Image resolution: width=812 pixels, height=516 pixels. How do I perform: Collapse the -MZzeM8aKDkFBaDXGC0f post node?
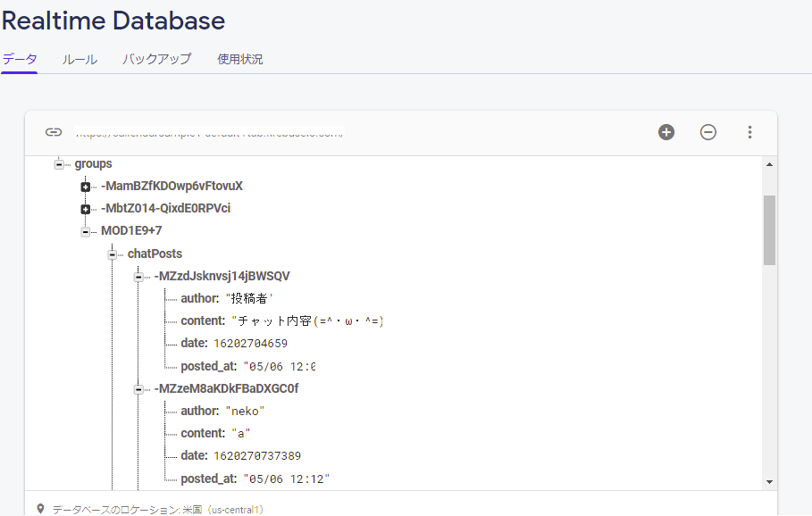(x=138, y=389)
